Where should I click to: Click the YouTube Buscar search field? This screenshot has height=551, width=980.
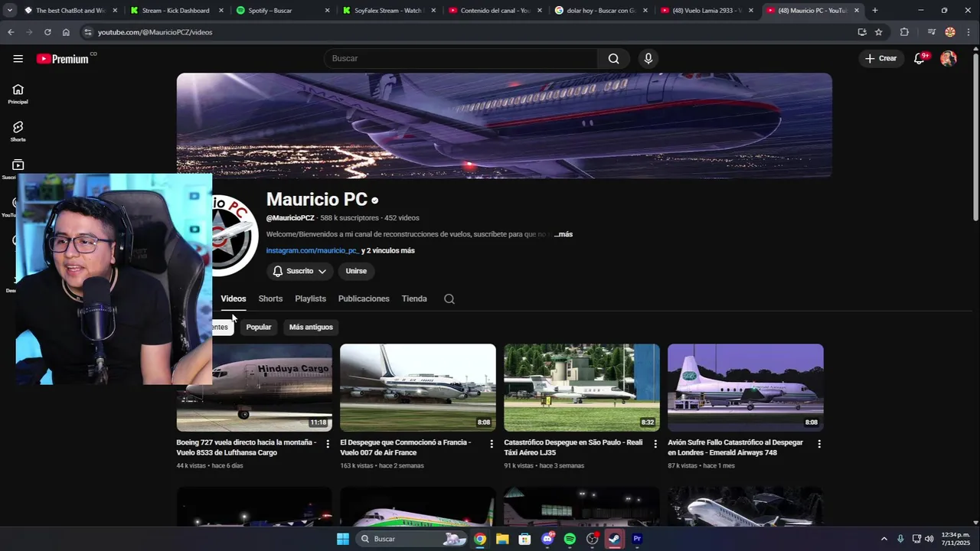pos(461,58)
